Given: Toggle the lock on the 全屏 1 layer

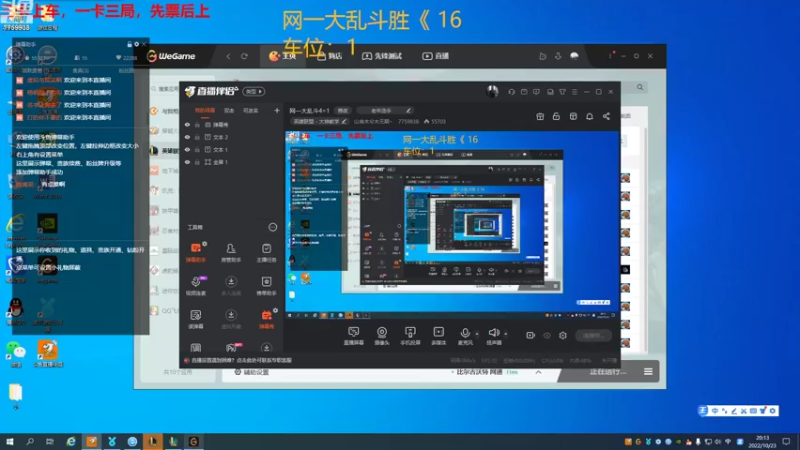Looking at the screenshot, I should [197, 162].
